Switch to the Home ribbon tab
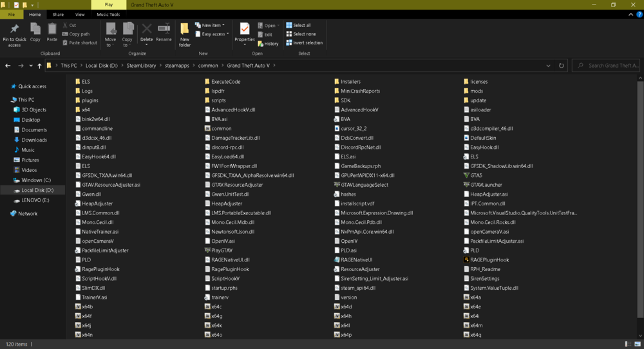Image resolution: width=644 pixels, height=349 pixels. pyautogui.click(x=35, y=14)
